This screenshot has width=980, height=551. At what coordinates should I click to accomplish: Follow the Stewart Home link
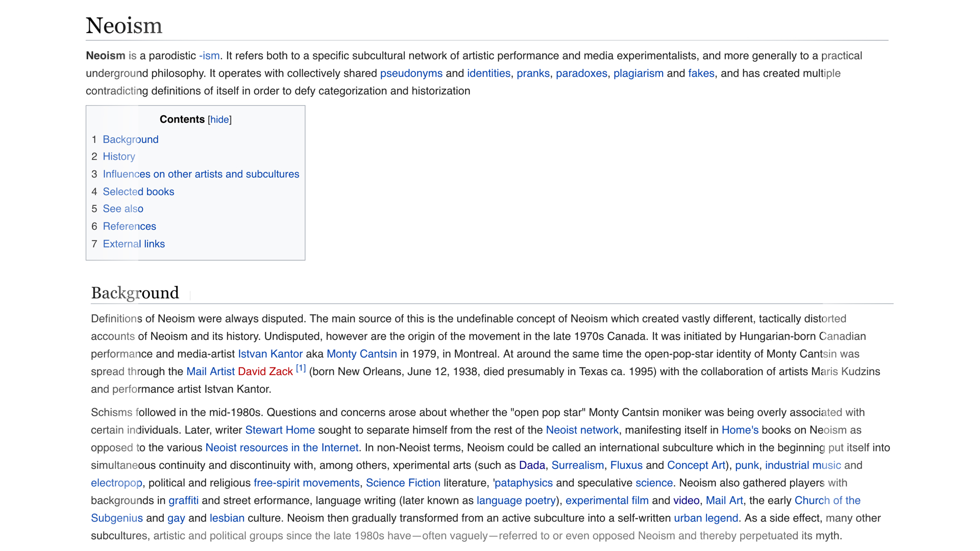click(280, 430)
